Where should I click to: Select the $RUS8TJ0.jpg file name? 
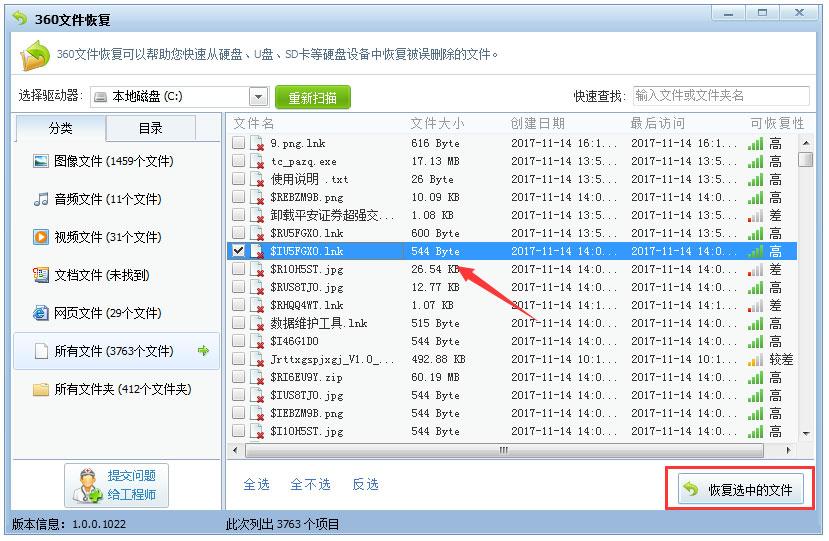pyautogui.click(x=307, y=287)
